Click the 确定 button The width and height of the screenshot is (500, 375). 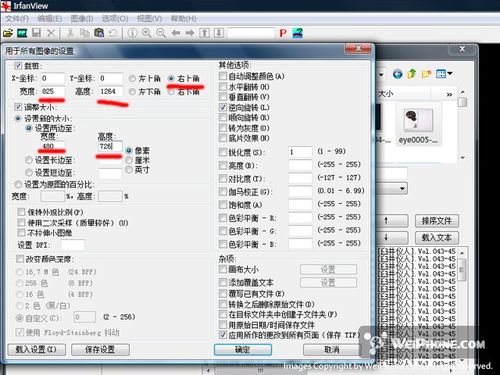243,349
